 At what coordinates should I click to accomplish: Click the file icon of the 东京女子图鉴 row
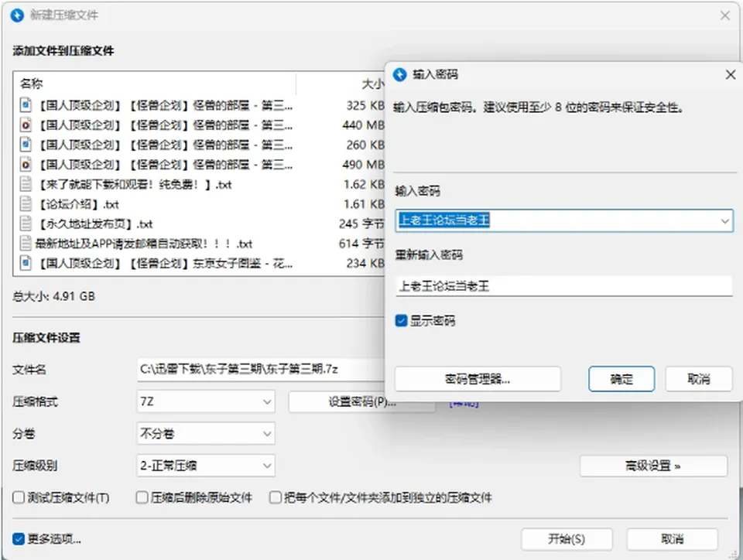tap(26, 263)
